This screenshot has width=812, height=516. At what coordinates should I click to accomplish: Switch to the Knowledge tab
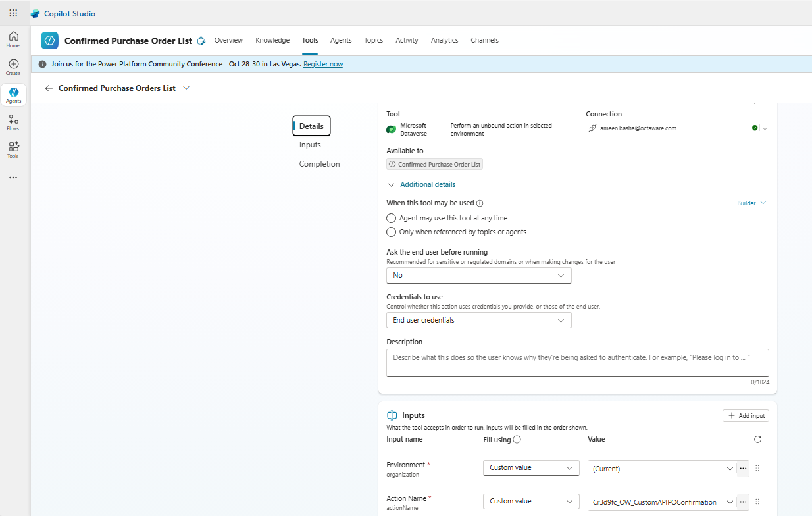tap(272, 41)
